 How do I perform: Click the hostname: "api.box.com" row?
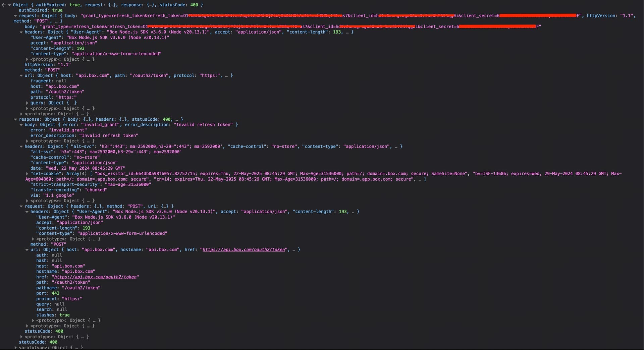(x=66, y=272)
